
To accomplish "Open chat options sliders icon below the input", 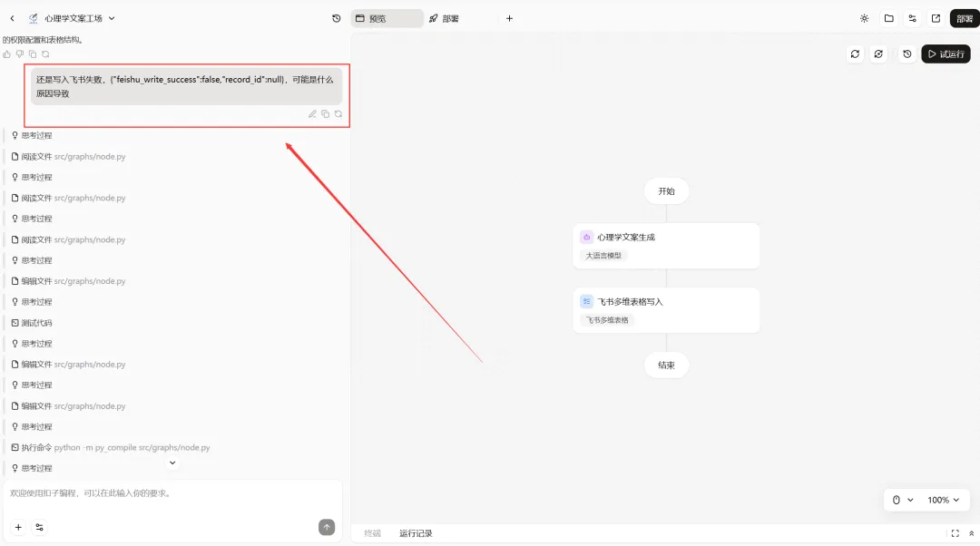I will point(39,527).
